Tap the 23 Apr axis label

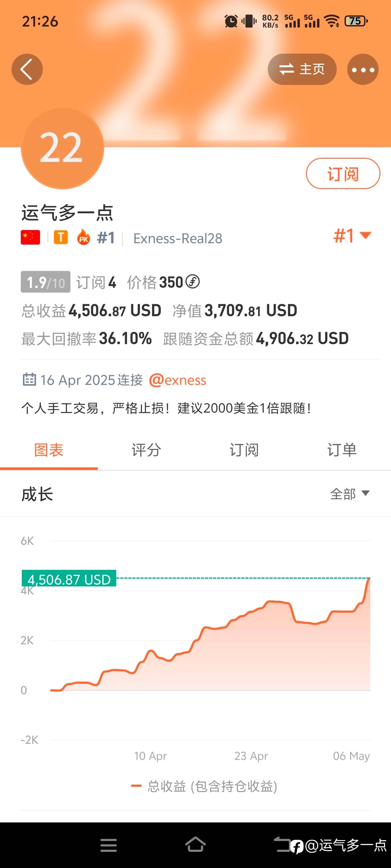click(x=251, y=756)
